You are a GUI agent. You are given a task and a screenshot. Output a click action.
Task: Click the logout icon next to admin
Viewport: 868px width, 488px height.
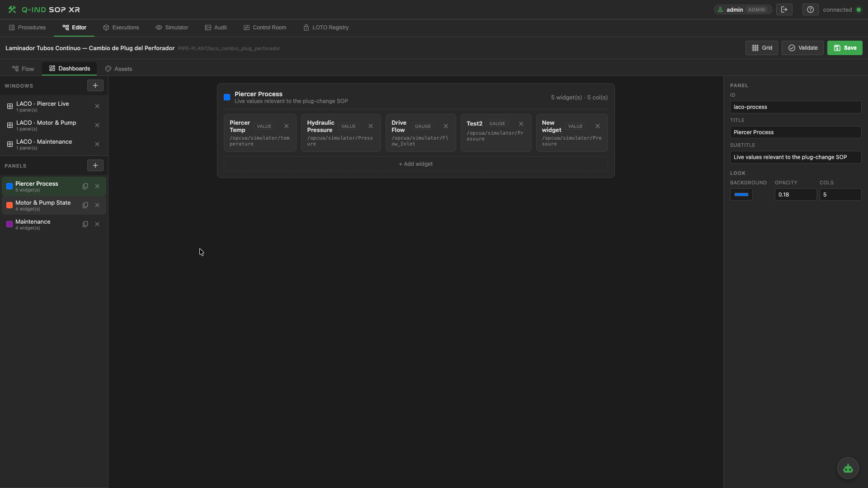(784, 9)
